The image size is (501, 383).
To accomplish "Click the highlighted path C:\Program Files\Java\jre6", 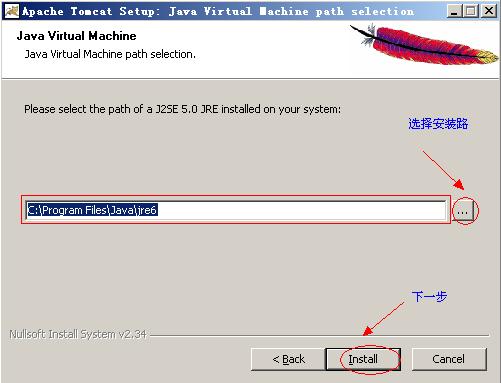I will pos(92,210).
